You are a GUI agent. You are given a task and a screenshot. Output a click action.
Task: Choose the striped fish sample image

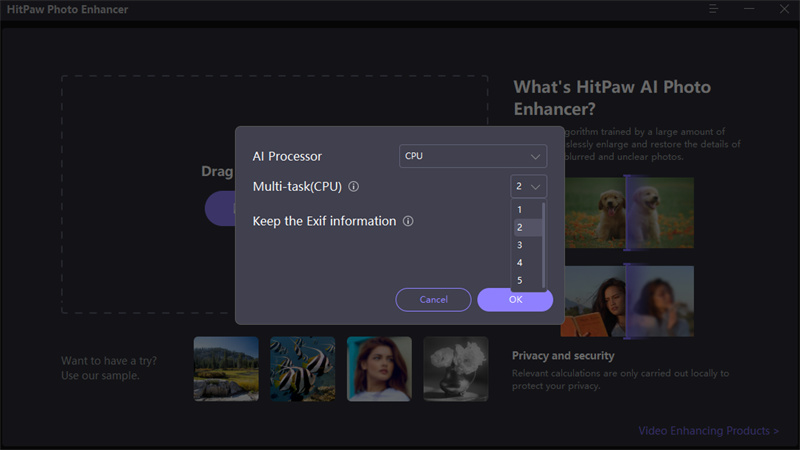(x=303, y=368)
